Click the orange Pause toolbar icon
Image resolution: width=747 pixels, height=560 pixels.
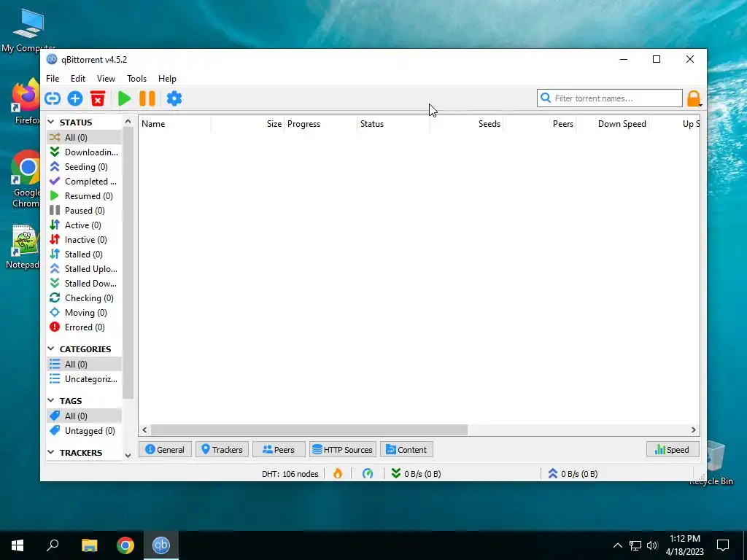(147, 98)
